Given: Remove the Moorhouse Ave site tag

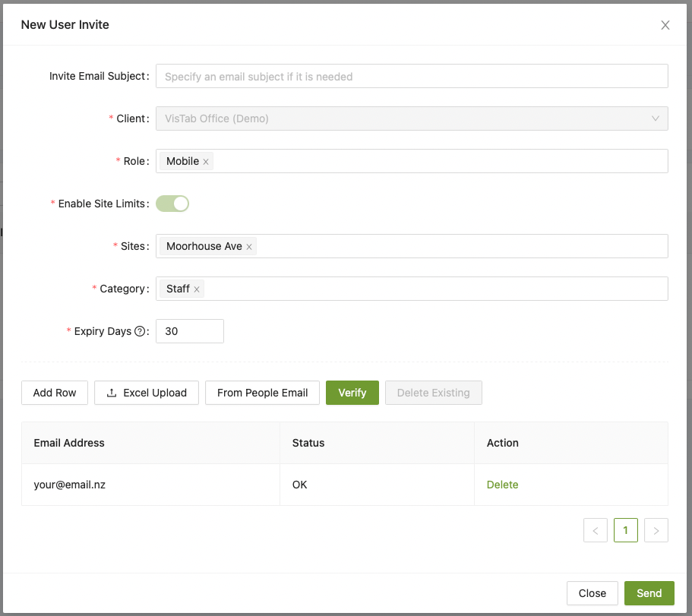Looking at the screenshot, I should pos(249,247).
